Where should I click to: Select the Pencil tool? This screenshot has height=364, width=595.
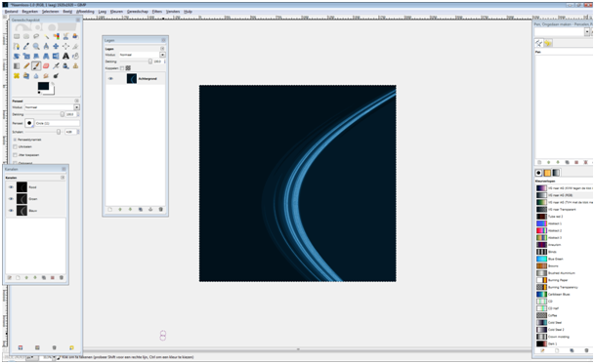[26, 66]
